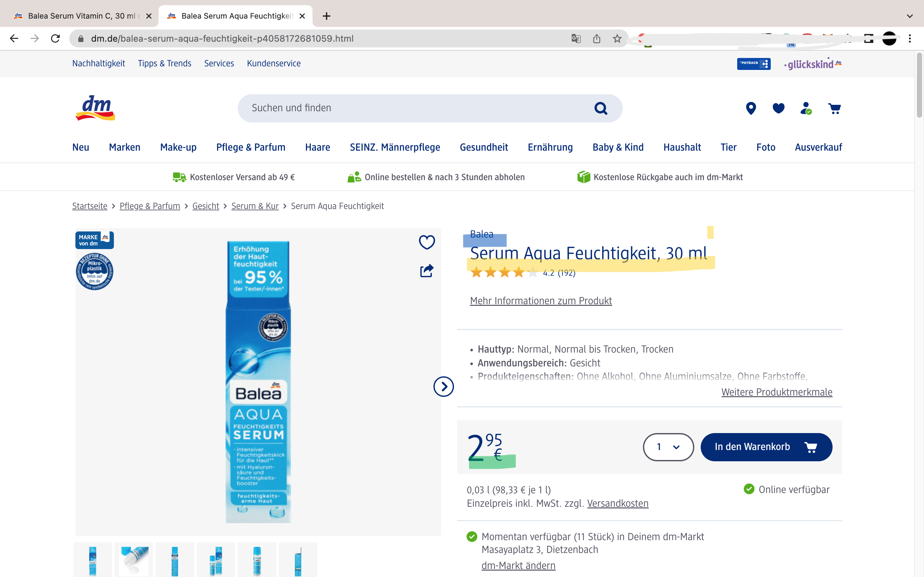Expand Weitere Produktmerkmale
Image resolution: width=924 pixels, height=577 pixels.
point(776,392)
